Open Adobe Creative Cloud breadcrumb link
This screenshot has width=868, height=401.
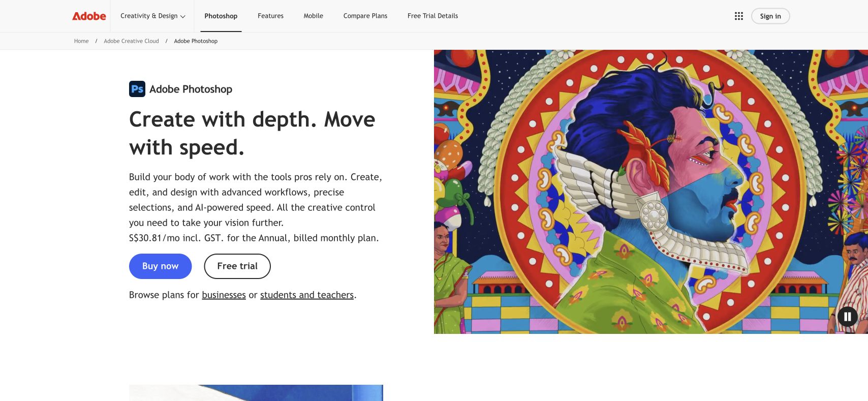131,41
